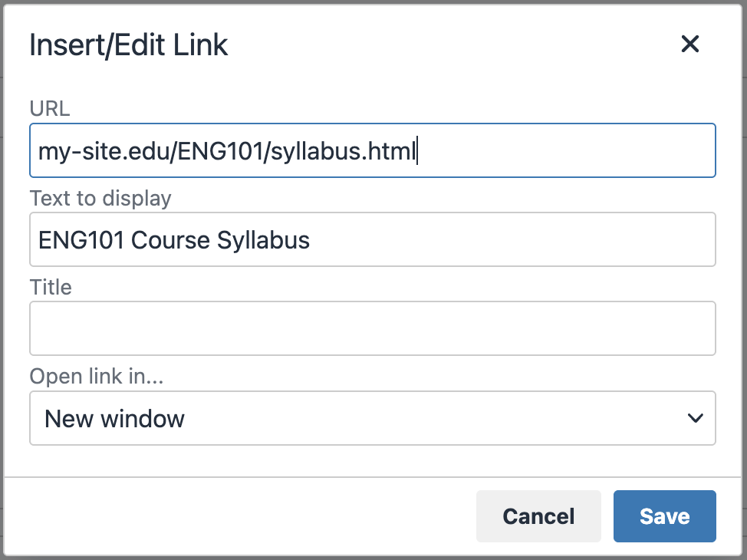Click the "Title" field label
The image size is (747, 560).
[x=51, y=287]
